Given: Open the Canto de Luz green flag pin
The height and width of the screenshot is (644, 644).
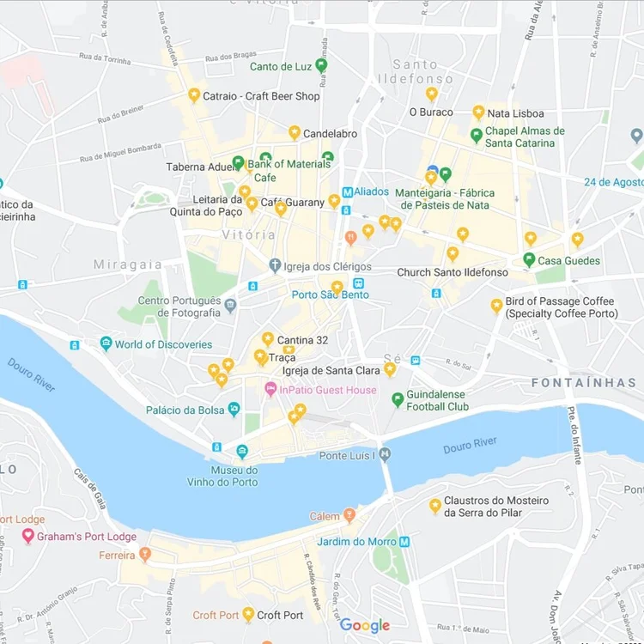Looking at the screenshot, I should [x=321, y=65].
